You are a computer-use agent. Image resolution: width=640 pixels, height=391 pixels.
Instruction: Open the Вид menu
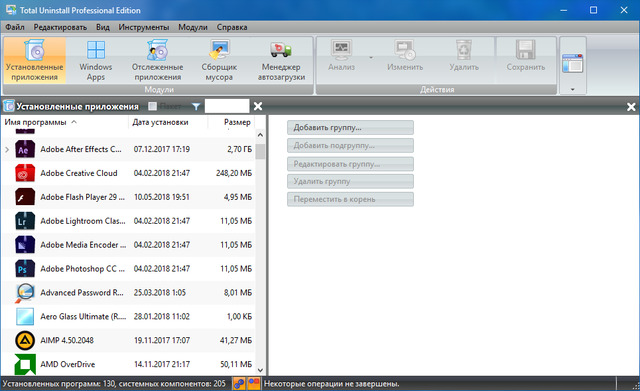[103, 27]
